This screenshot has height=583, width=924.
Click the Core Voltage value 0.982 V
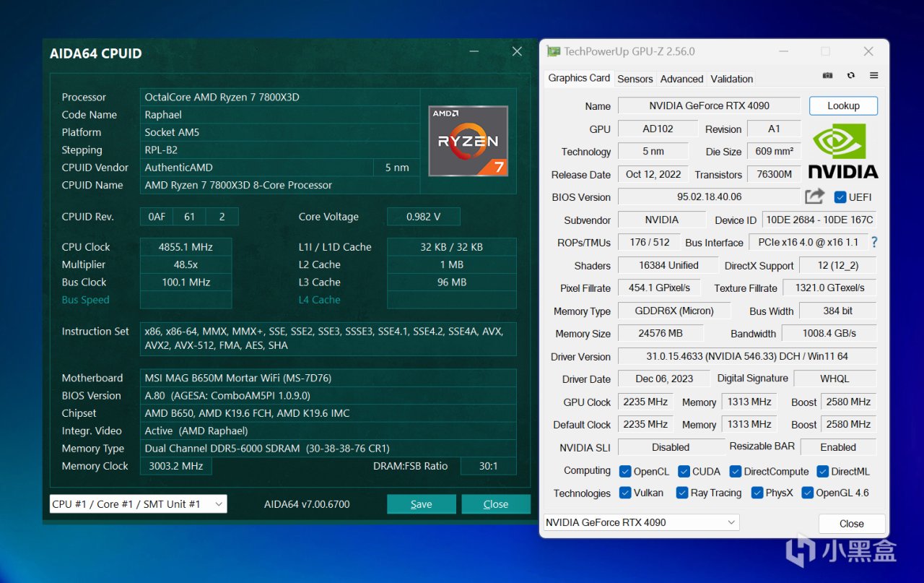pyautogui.click(x=424, y=217)
